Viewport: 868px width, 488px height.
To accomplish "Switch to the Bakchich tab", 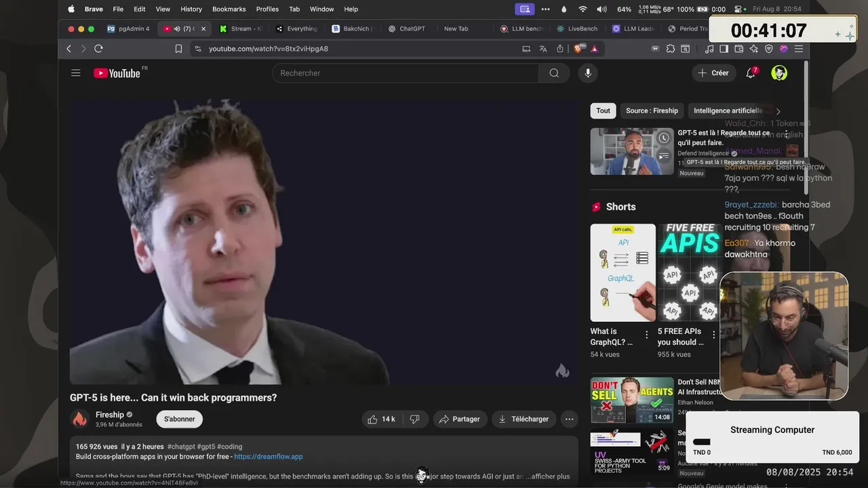I will pyautogui.click(x=352, y=29).
